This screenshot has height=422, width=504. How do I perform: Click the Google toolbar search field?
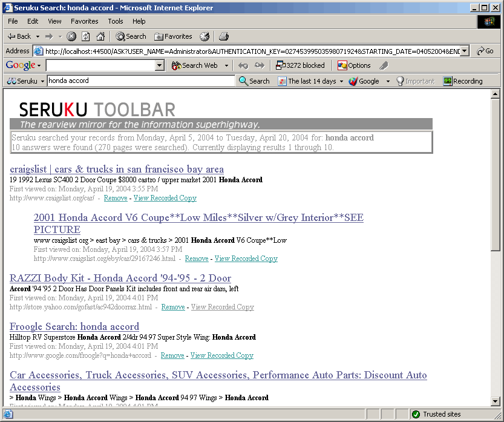(x=101, y=65)
